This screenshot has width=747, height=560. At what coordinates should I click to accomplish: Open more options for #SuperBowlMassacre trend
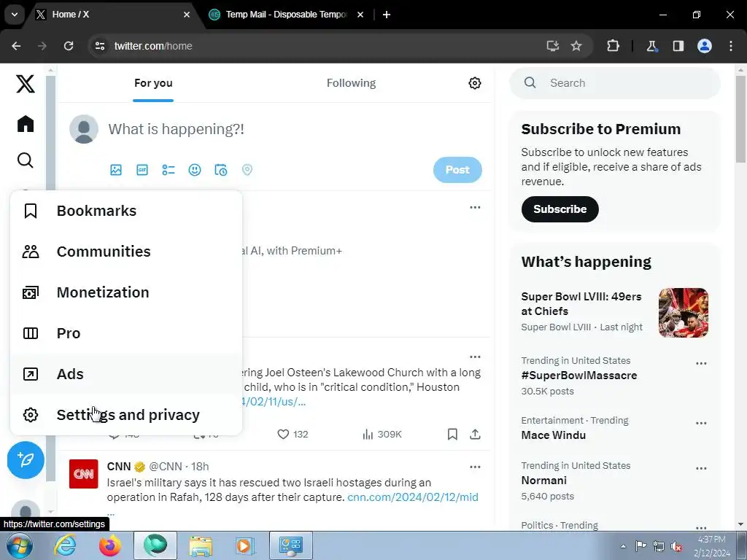coord(701,363)
